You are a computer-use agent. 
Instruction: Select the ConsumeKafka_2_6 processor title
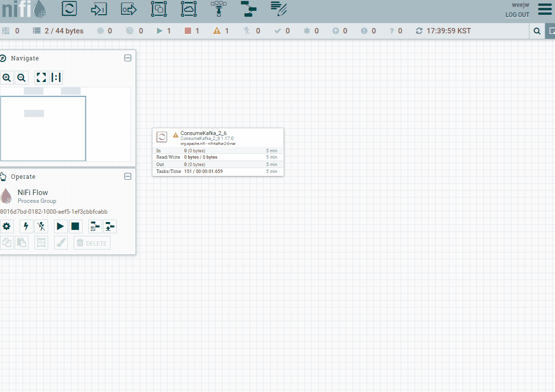(x=203, y=133)
